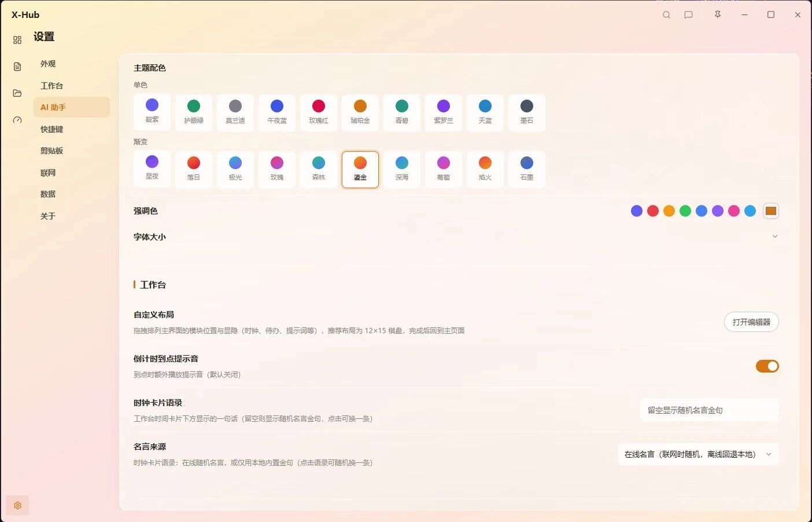Go to the 外观 settings section
The height and width of the screenshot is (522, 812).
[x=71, y=64]
